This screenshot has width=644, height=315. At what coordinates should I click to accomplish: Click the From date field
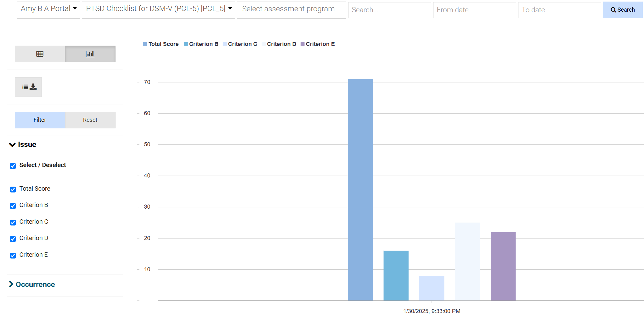474,10
